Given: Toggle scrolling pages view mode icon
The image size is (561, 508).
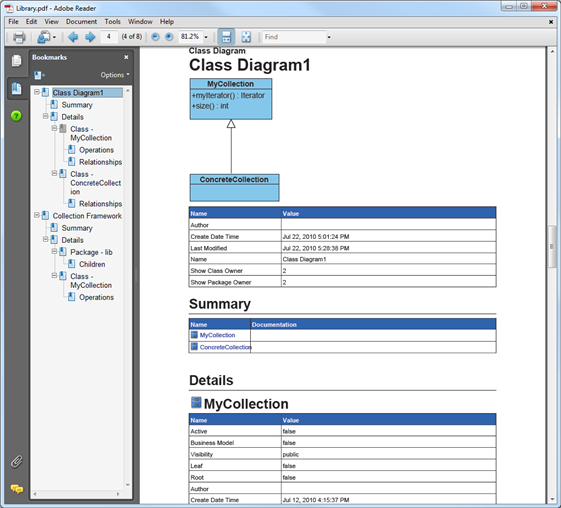Looking at the screenshot, I should click(x=226, y=37).
